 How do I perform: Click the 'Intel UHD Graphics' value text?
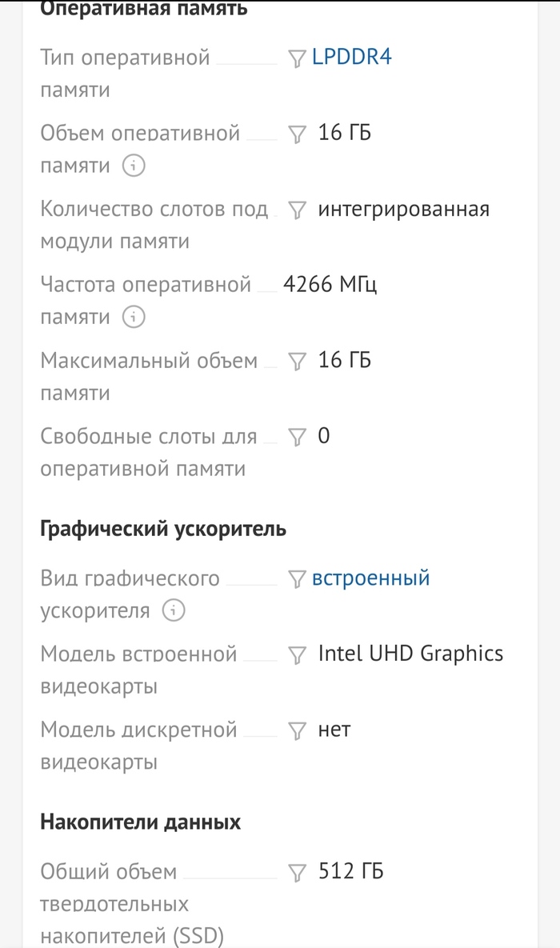(410, 654)
